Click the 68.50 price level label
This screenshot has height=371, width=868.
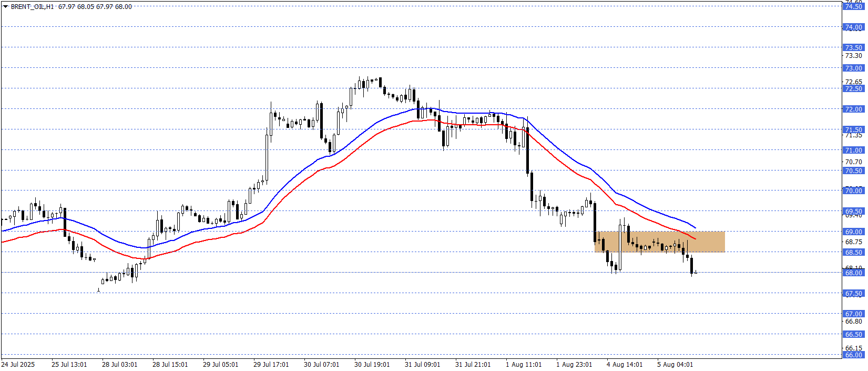pos(853,252)
